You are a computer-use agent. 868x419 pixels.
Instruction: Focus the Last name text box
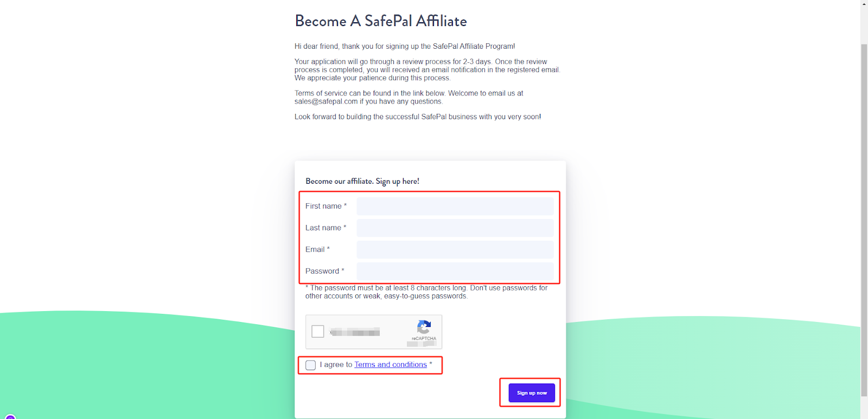coord(455,228)
